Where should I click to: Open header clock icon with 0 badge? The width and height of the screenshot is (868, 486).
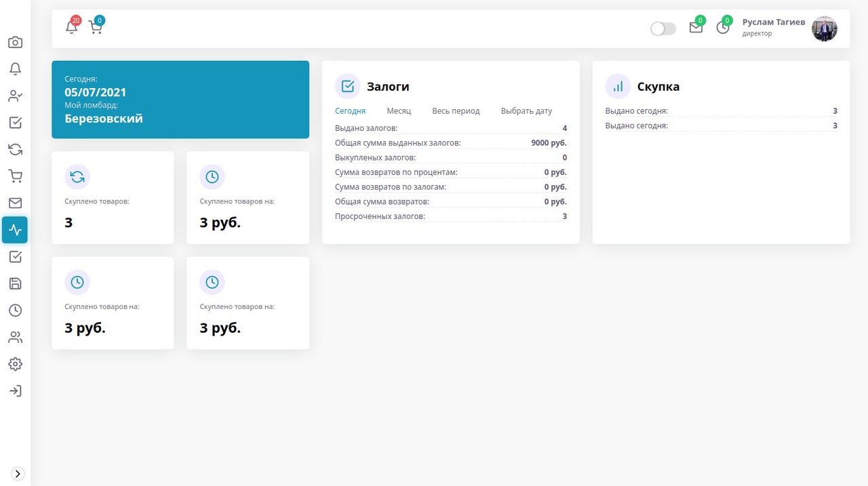(724, 27)
